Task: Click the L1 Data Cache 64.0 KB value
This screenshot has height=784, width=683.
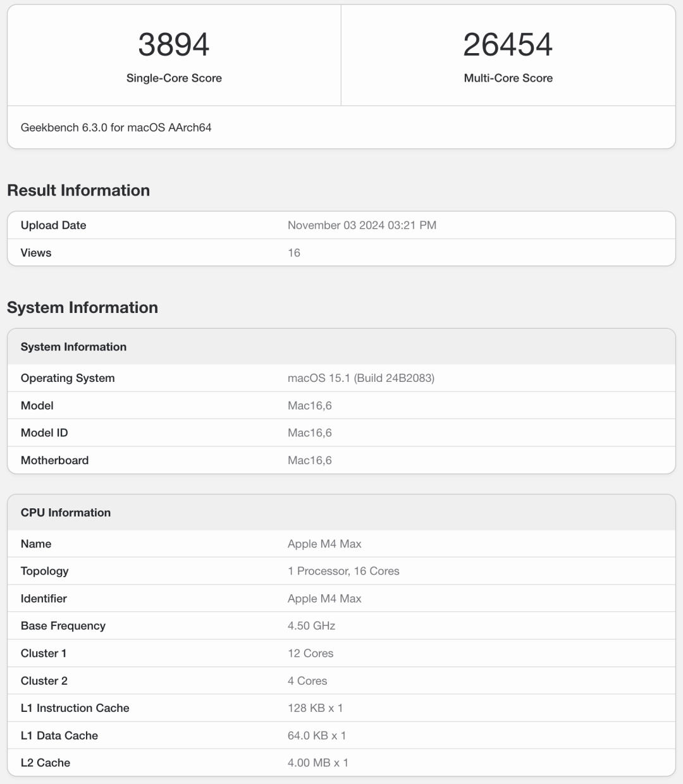Action: (x=316, y=735)
